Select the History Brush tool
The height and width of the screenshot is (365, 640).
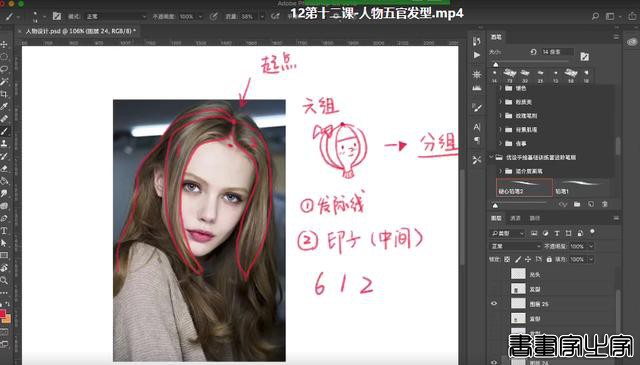4,156
